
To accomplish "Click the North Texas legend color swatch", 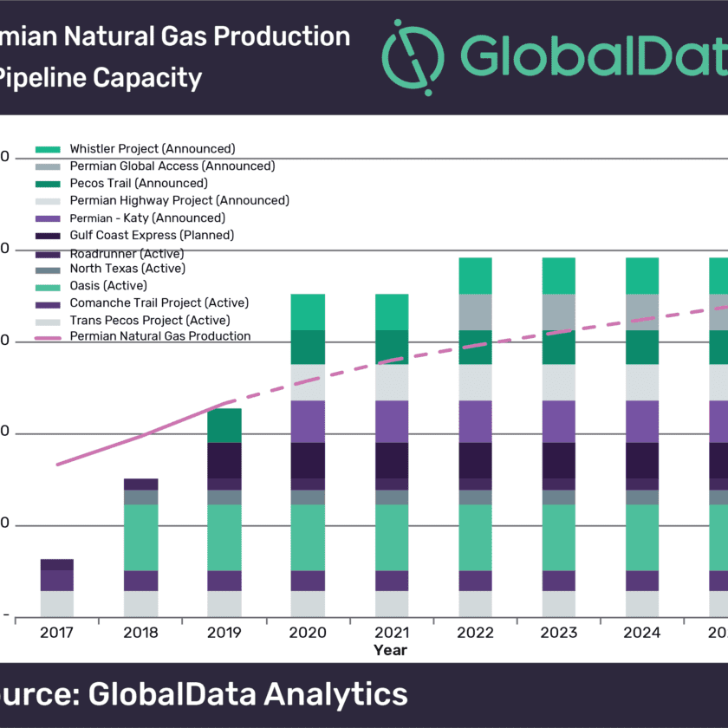I will (x=48, y=270).
